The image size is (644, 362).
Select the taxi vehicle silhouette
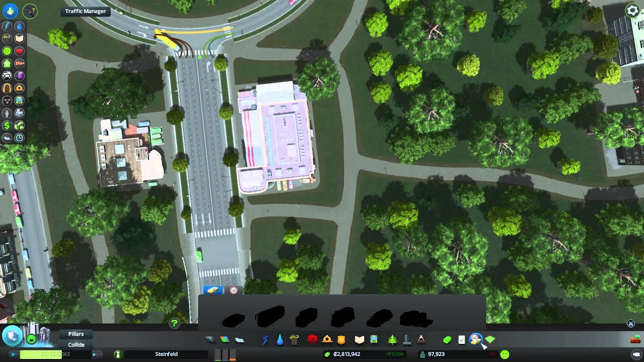(x=380, y=319)
